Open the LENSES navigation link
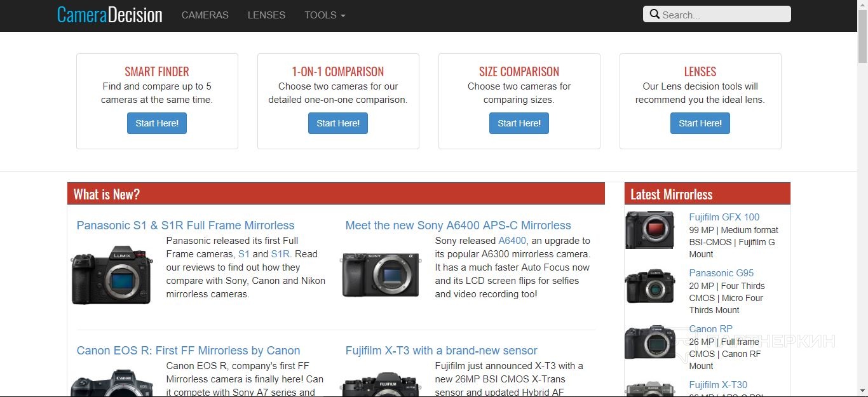Viewport: 868px width, 397px height. click(x=266, y=15)
